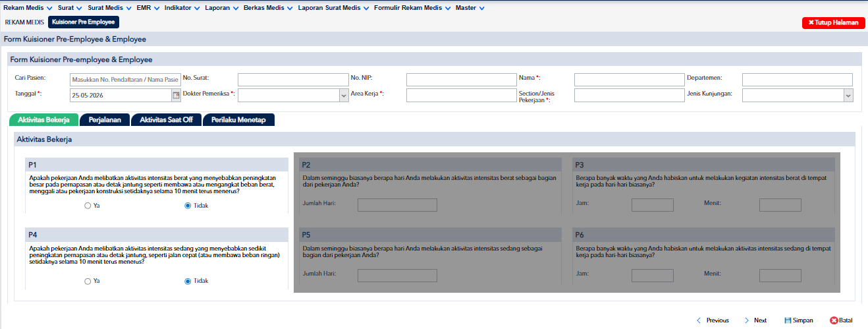This screenshot has width=868, height=329.
Task: Switch to the Perjalanan tab
Action: 105,120
